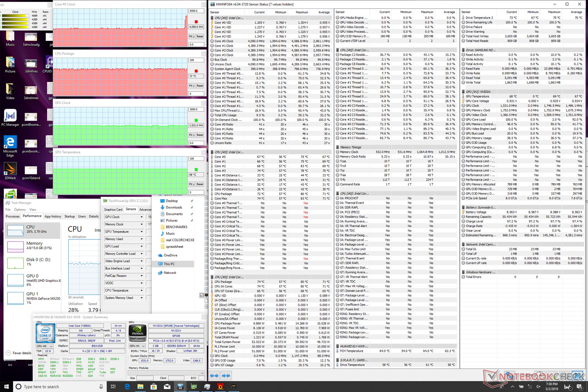This screenshot has width=588, height=392.
Task: Open the Action Center notifications icon
Action: point(579,387)
